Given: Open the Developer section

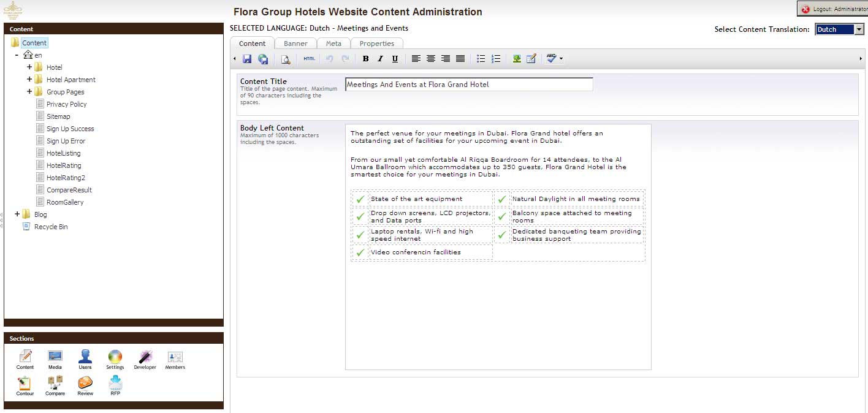Looking at the screenshot, I should [145, 360].
